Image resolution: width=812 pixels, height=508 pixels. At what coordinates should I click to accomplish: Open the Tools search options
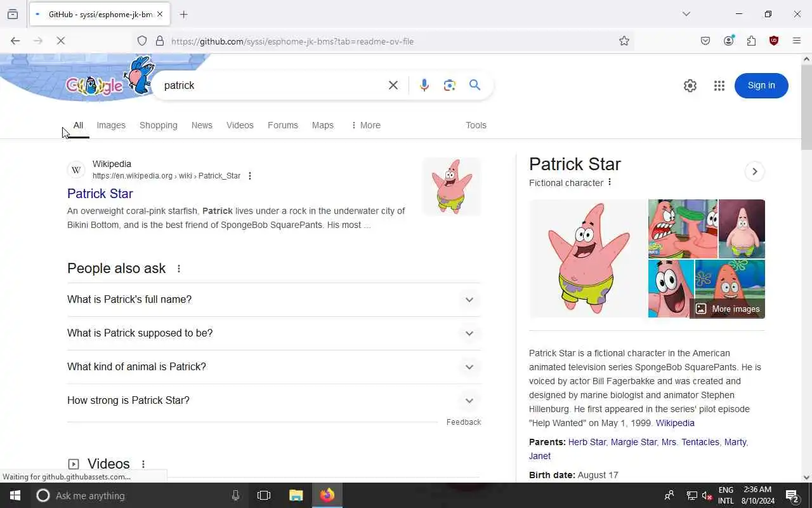[x=476, y=125]
